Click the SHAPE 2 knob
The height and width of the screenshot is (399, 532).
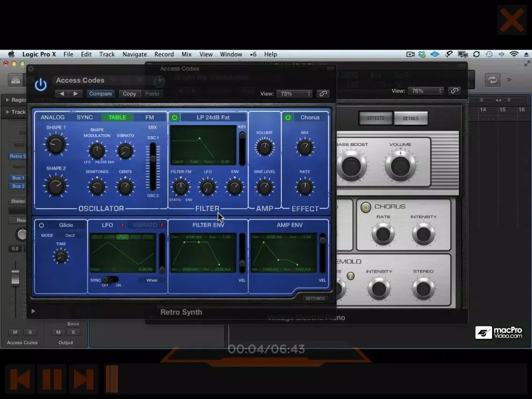[55, 185]
